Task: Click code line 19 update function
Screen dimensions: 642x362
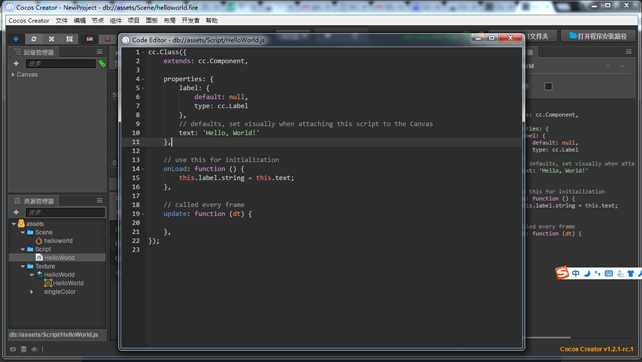Action: pyautogui.click(x=207, y=214)
